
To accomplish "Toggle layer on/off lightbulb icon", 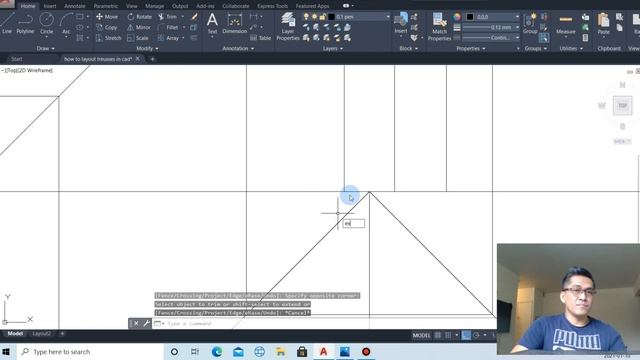I will (x=306, y=17).
